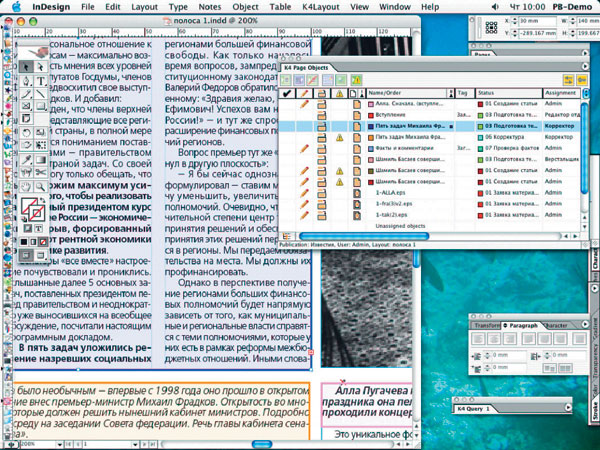Open K4 Page Objects palette flyout menu
The image size is (600, 450).
[584, 66]
